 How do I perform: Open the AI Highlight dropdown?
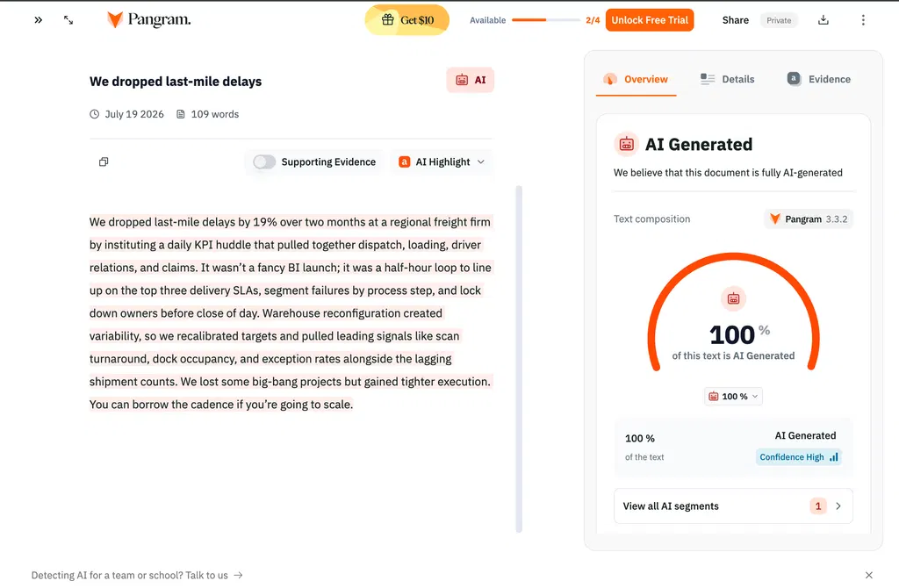(x=442, y=162)
